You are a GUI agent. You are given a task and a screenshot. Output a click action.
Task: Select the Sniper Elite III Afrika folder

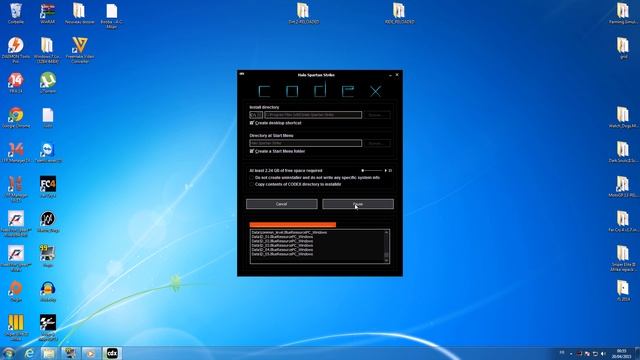click(623, 258)
